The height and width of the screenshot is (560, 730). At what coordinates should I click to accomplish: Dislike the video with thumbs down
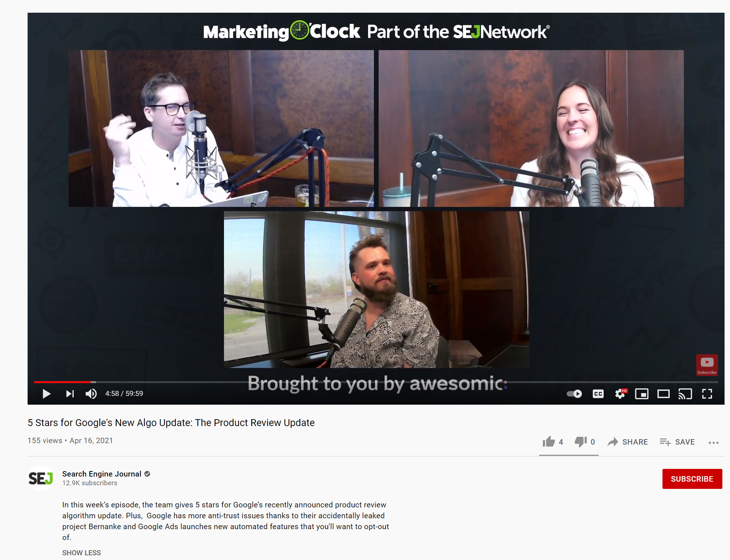(581, 442)
